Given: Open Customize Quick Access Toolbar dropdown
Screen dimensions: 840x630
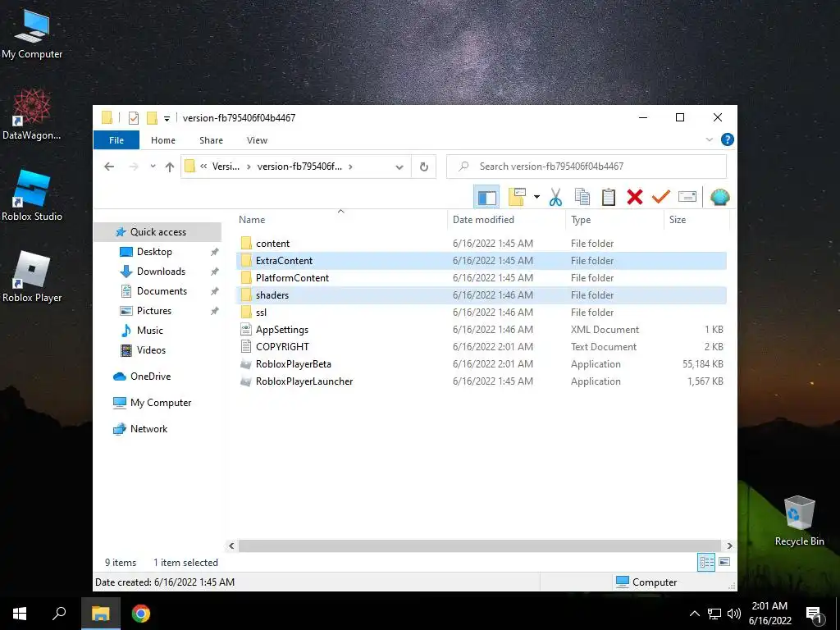Looking at the screenshot, I should pyautogui.click(x=167, y=118).
